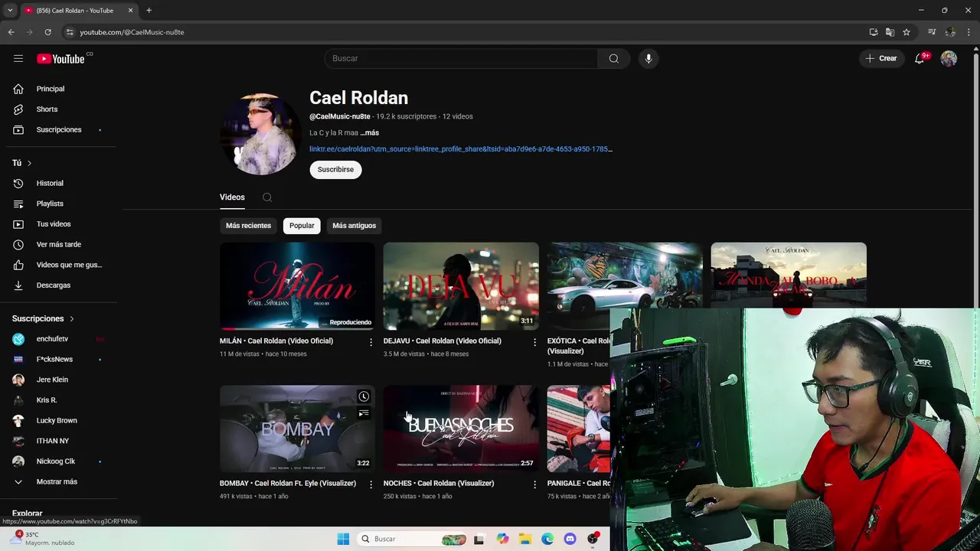Image resolution: width=980 pixels, height=551 pixels.
Task: Start voice search with the microphone icon
Action: [648, 58]
